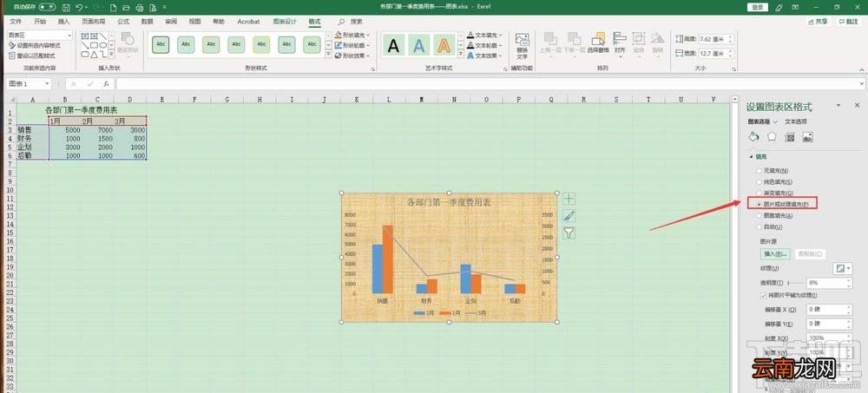Screen dimensions: 868x393
Task: Apply the blue A WordArt style
Action: tap(419, 45)
